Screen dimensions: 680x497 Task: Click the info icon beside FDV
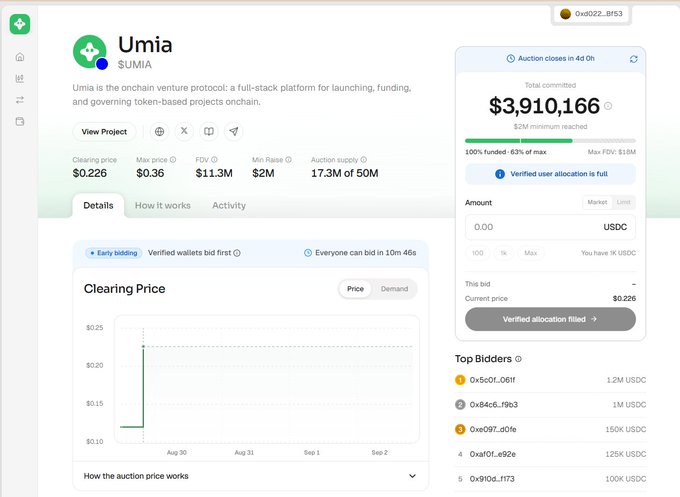214,160
